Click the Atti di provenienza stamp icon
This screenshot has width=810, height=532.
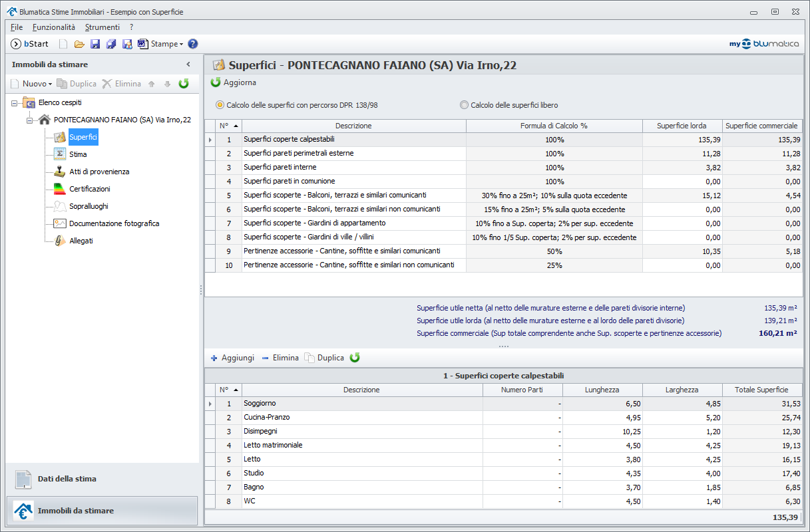point(60,172)
